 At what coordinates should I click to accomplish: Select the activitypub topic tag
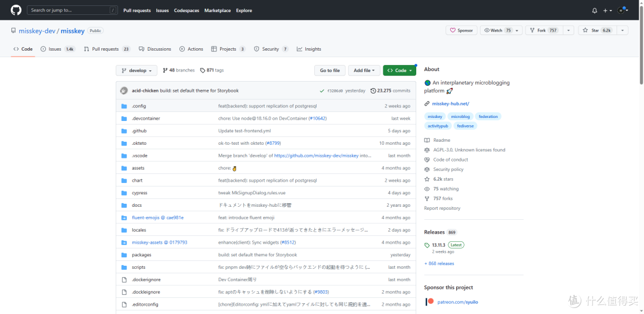[438, 126]
